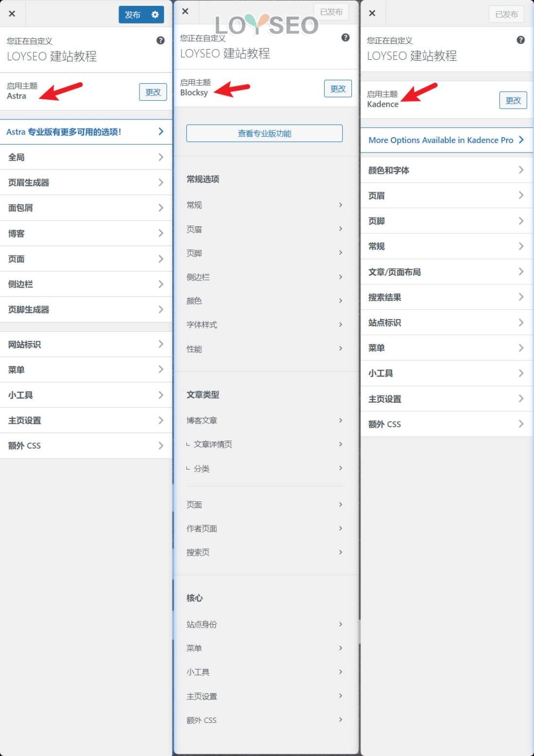Screen dimensions: 534x756
Task: Open the 字体样式 option in Blocksy
Action: point(264,324)
